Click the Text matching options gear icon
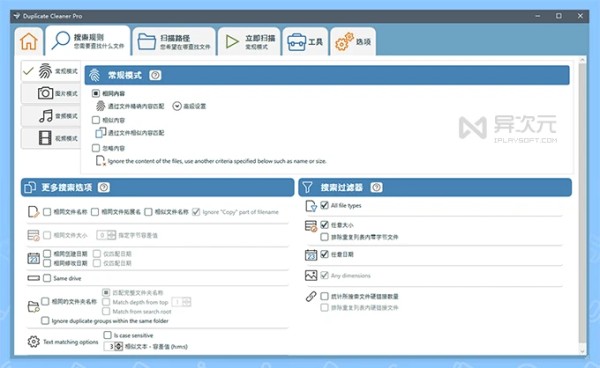600x368 pixels. tap(33, 342)
